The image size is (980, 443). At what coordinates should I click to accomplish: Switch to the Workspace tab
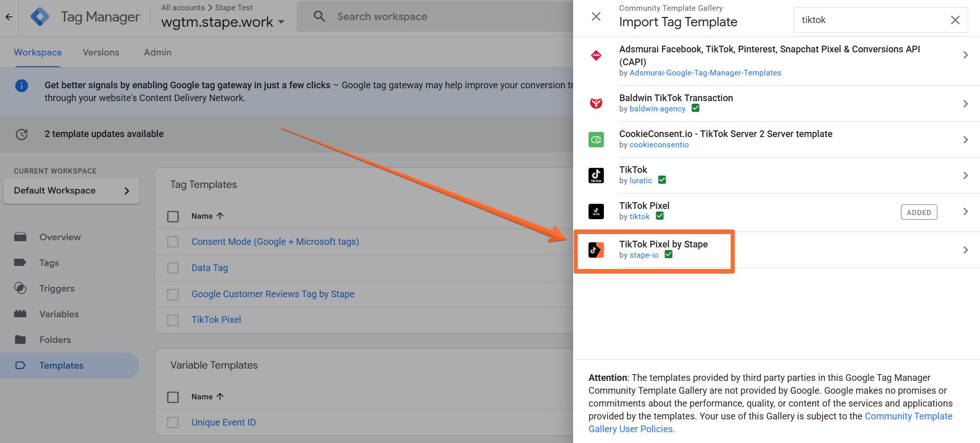(x=38, y=52)
